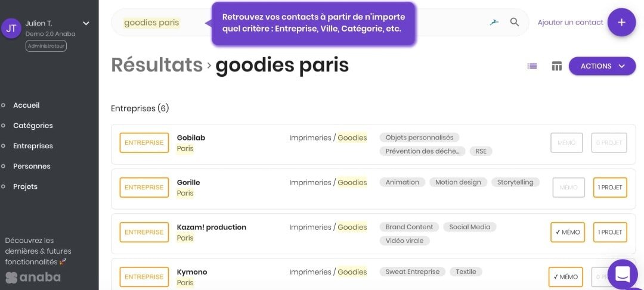Toggle the MÉMO button for Kazam! production

coord(568,232)
